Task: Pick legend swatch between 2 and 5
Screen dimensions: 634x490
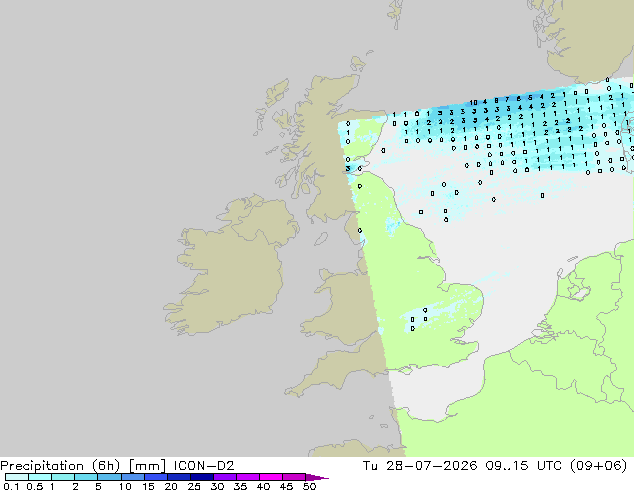Action: coord(86,477)
